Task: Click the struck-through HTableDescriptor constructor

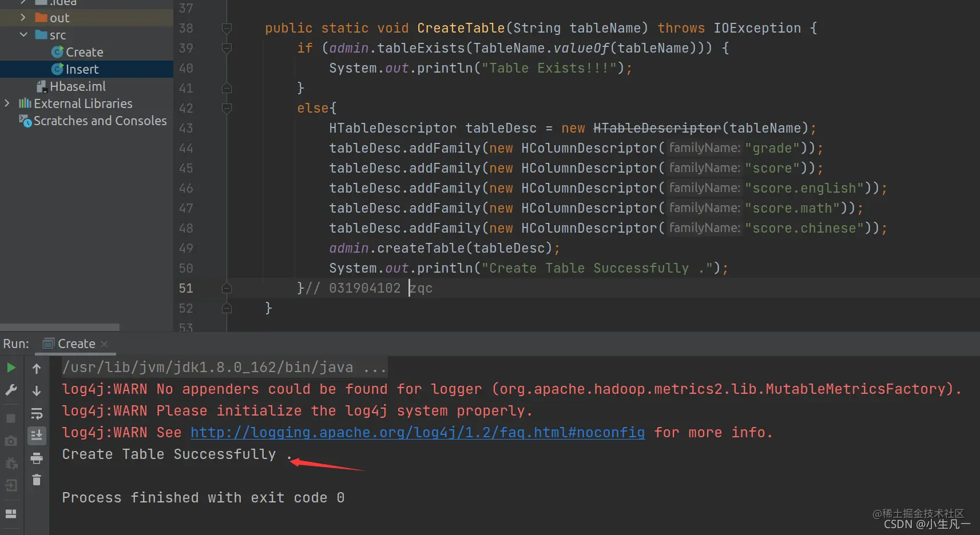Action: pos(657,128)
